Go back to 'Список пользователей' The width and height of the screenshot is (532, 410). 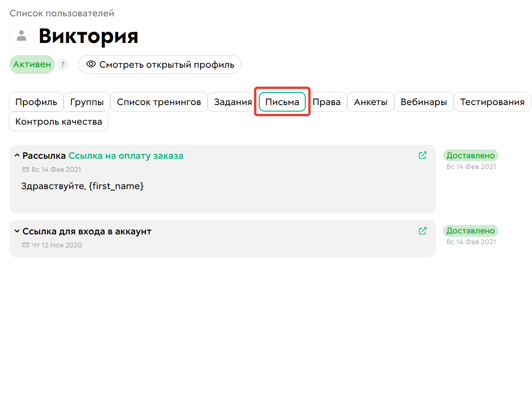click(x=61, y=13)
